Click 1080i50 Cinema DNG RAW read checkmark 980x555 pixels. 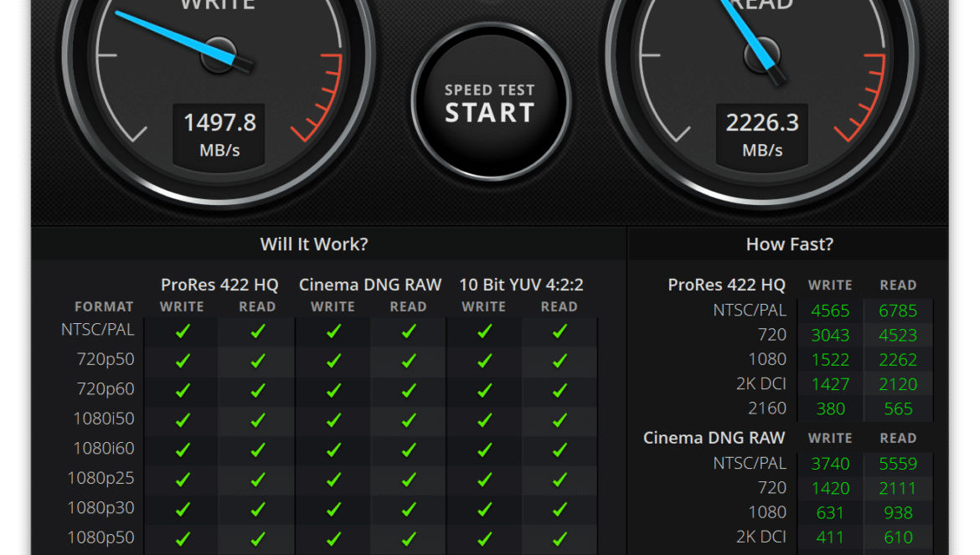click(409, 420)
